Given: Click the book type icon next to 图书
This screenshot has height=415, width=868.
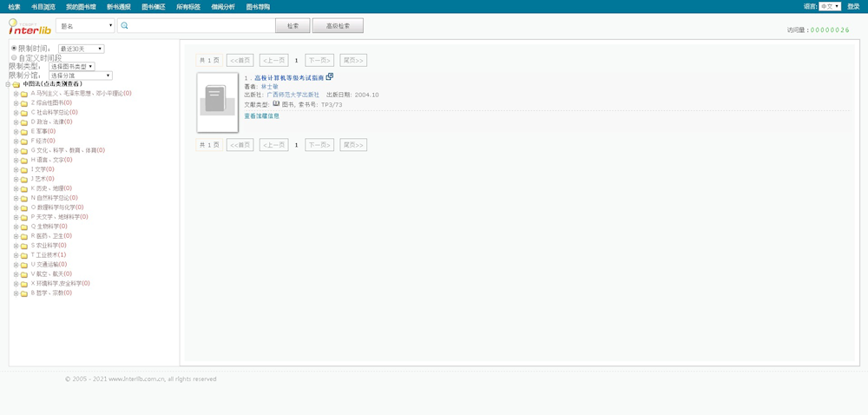Looking at the screenshot, I should (x=276, y=104).
